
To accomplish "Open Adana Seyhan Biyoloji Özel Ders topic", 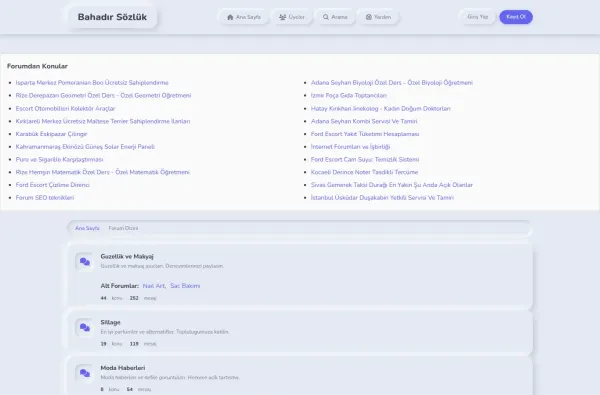I will tap(392, 83).
